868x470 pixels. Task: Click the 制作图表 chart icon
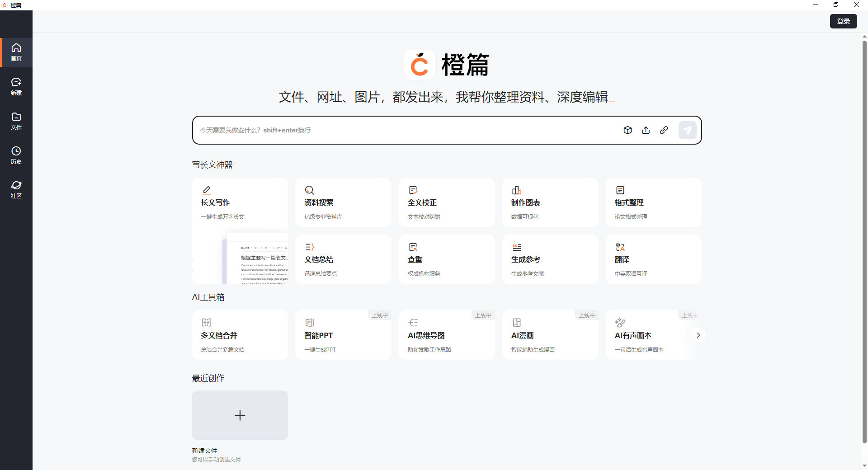click(x=517, y=190)
